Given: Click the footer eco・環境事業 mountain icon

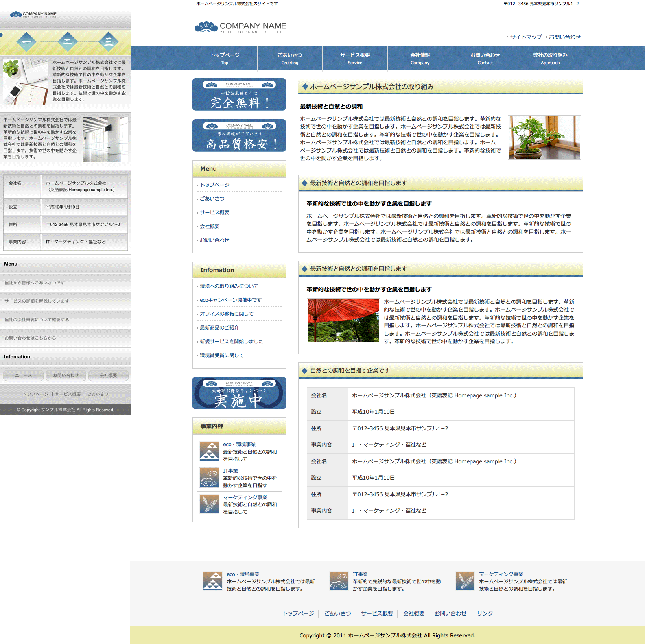Looking at the screenshot, I should pos(212,581).
